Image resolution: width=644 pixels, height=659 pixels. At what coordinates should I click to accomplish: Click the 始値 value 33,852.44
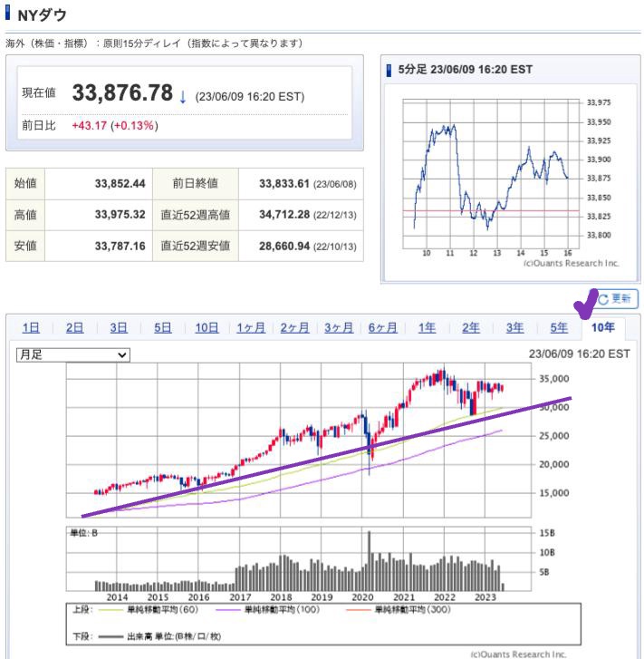[120, 184]
